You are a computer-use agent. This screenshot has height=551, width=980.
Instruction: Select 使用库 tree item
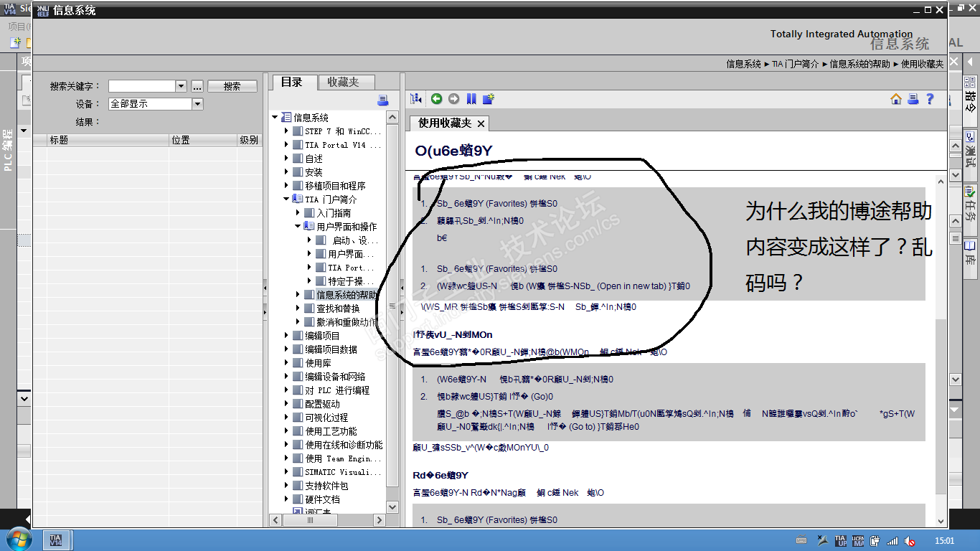(318, 363)
